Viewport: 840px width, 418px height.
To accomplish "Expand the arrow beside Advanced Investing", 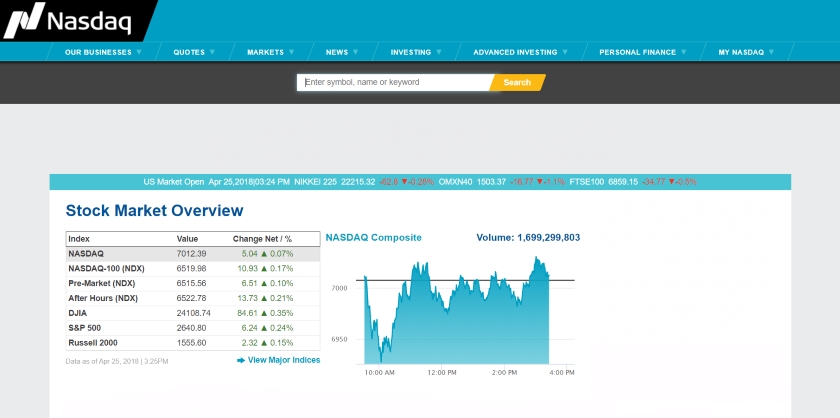I will pos(565,52).
